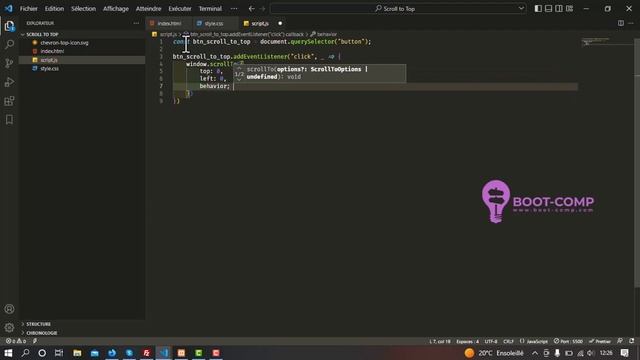
Task: Go back using the left arrow
Action: tap(251, 9)
